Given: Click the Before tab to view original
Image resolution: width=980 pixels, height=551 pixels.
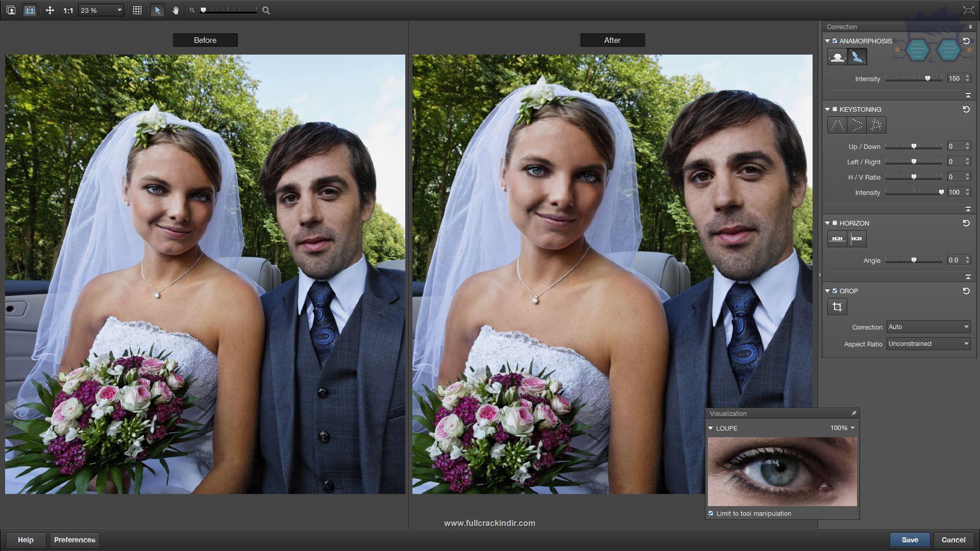Looking at the screenshot, I should point(206,40).
